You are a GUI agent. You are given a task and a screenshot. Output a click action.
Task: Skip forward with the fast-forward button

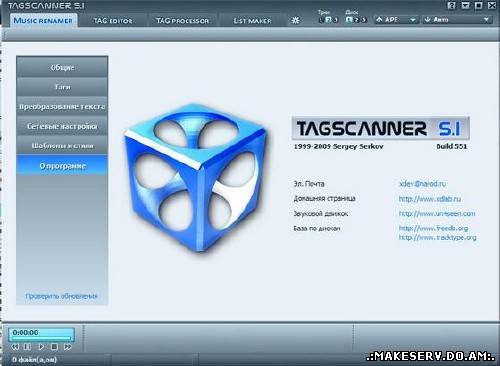[x=68, y=347]
